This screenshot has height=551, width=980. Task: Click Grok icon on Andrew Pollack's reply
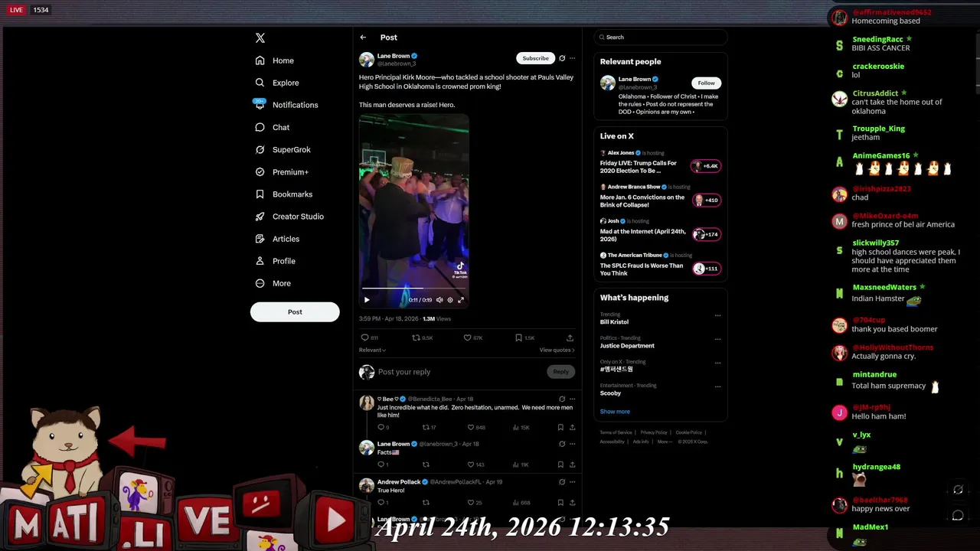click(x=562, y=482)
